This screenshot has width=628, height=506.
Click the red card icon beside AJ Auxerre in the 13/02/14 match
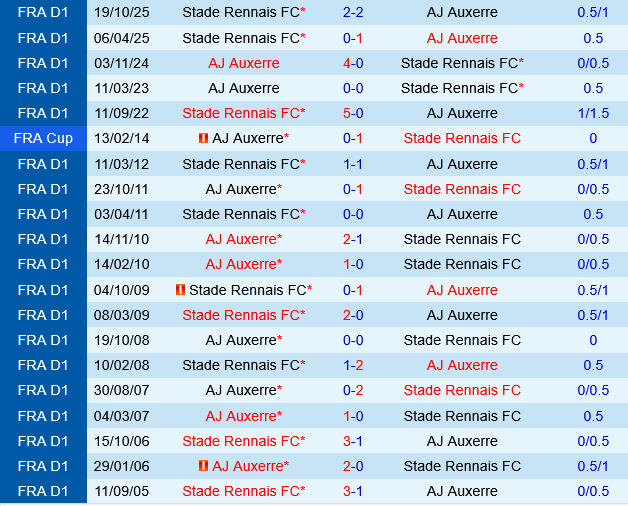[x=204, y=138]
